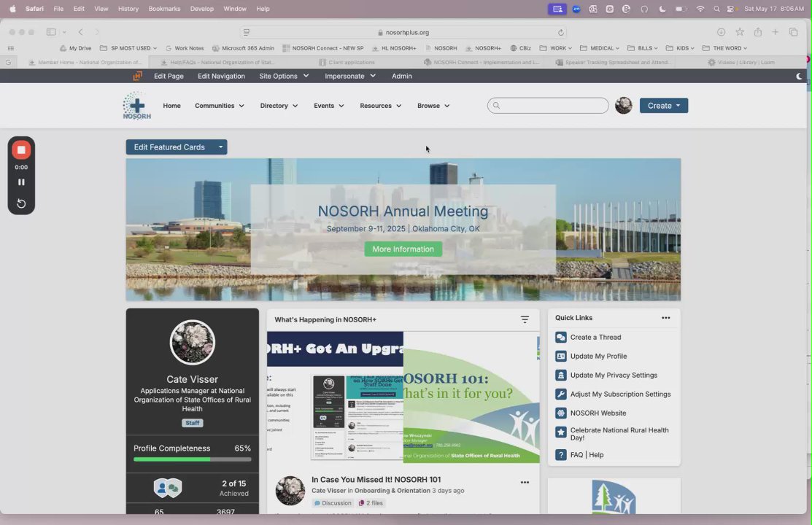Expand the Resources menu
Screen dimensions: 812x525
(381, 106)
